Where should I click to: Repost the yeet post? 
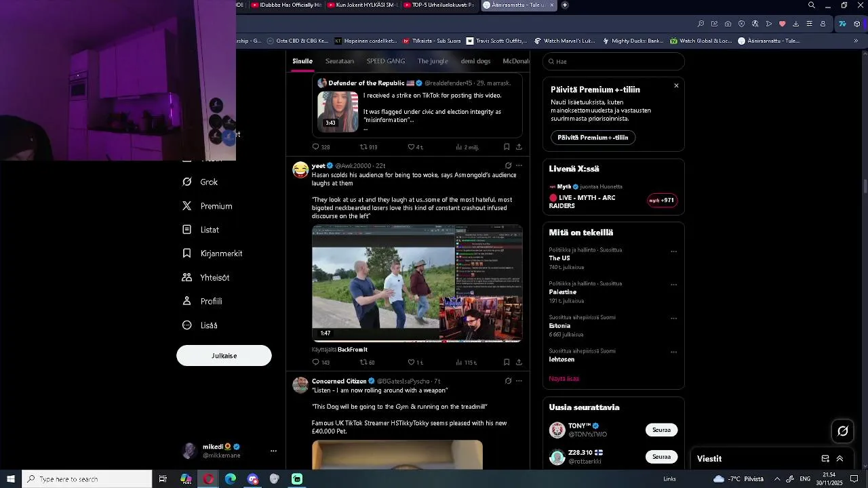click(367, 363)
